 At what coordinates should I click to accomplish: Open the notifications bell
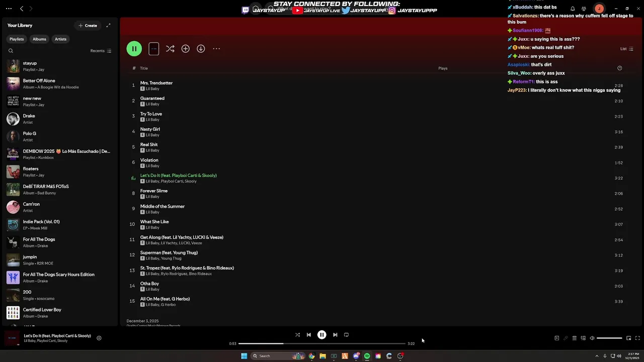[x=573, y=9]
